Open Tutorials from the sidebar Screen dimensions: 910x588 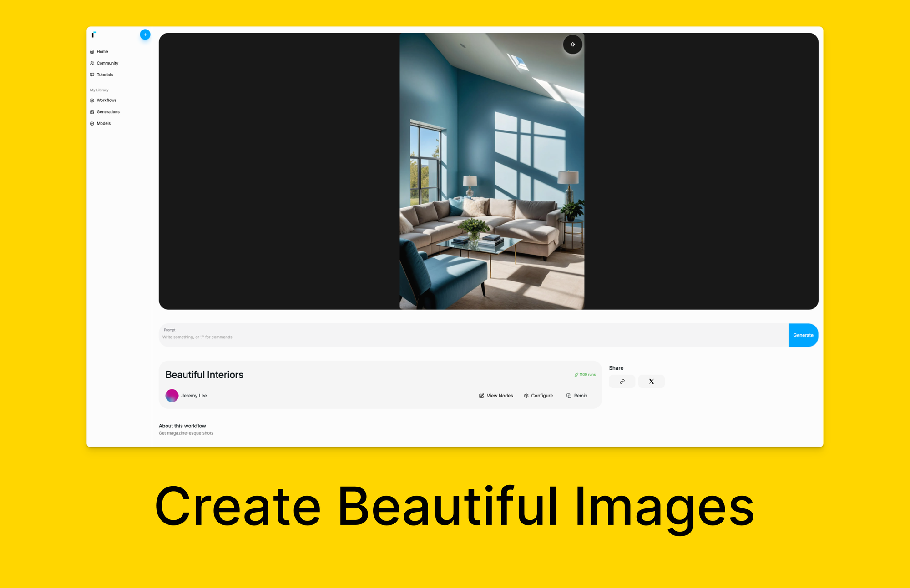click(x=105, y=75)
